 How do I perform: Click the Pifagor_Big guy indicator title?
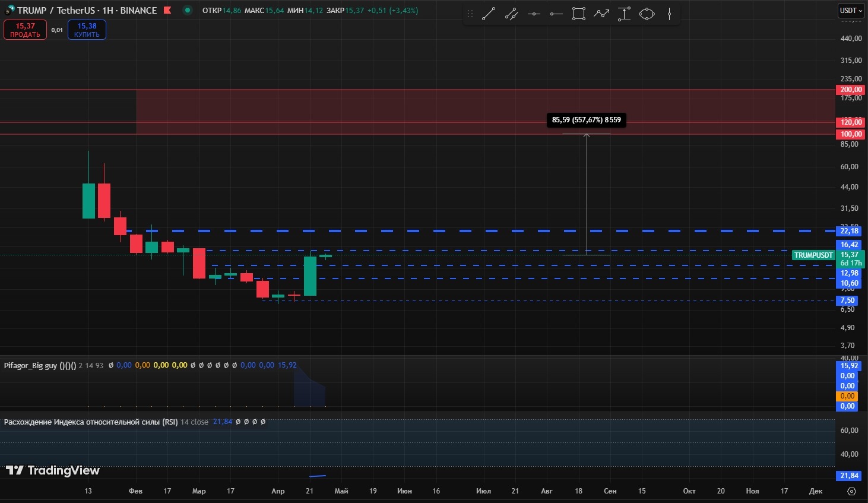[x=40, y=365]
